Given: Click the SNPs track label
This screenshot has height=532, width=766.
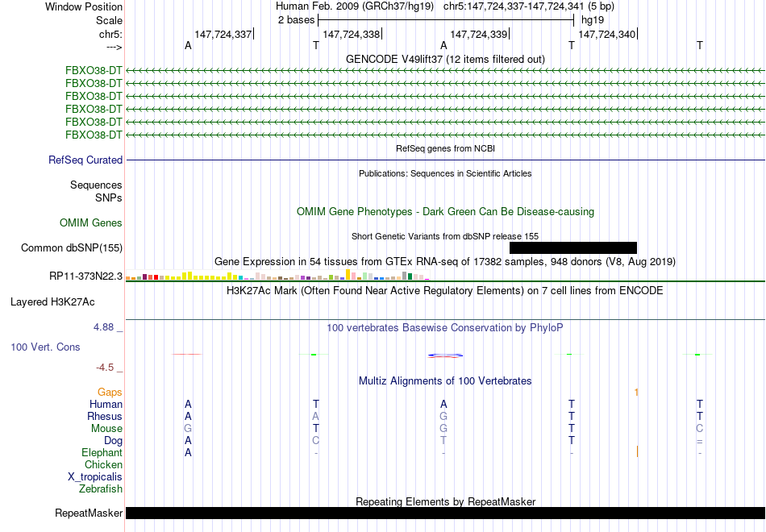Looking at the screenshot, I should (x=109, y=197).
